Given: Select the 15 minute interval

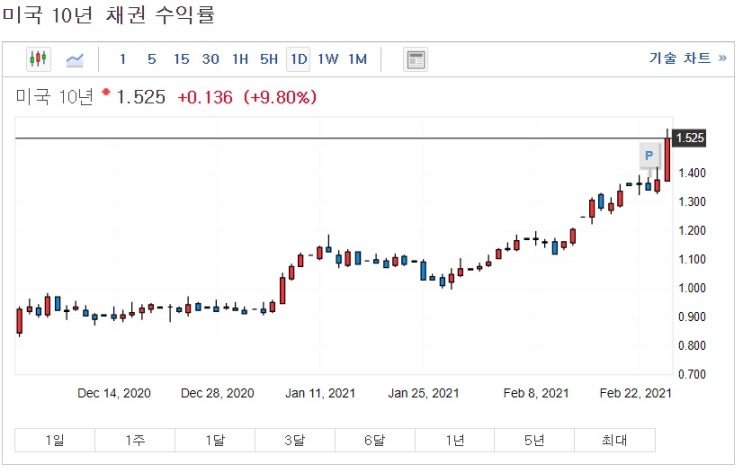Looking at the screenshot, I should click(181, 59).
